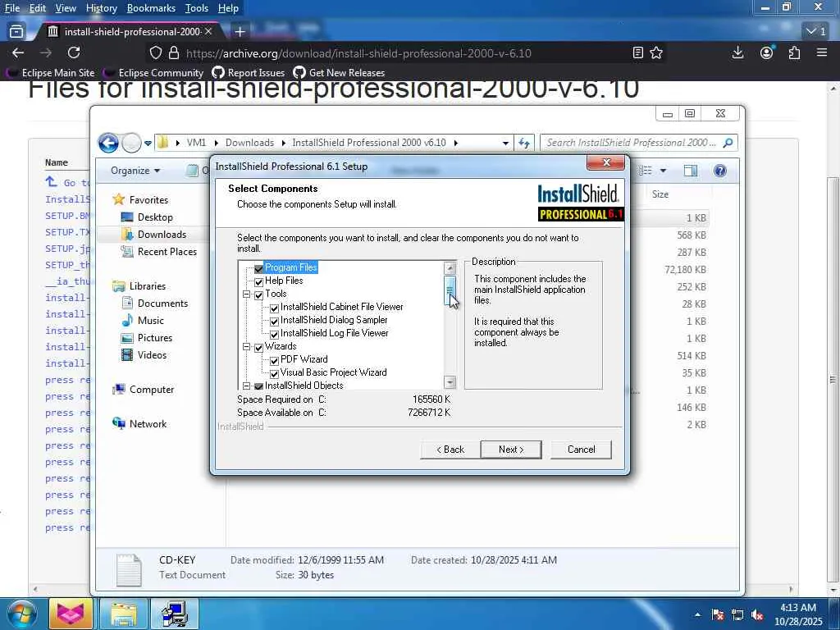Open the pink taskbar application icon

click(x=71, y=614)
